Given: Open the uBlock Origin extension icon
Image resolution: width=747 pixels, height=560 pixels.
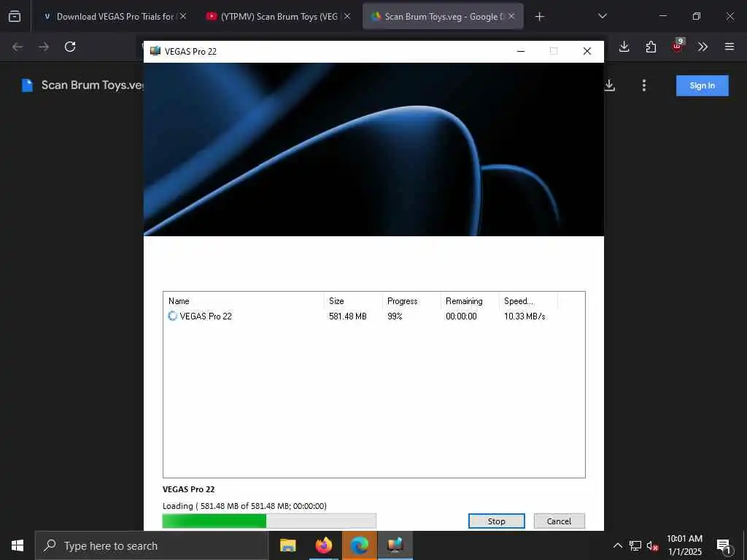Looking at the screenshot, I should point(678,46).
